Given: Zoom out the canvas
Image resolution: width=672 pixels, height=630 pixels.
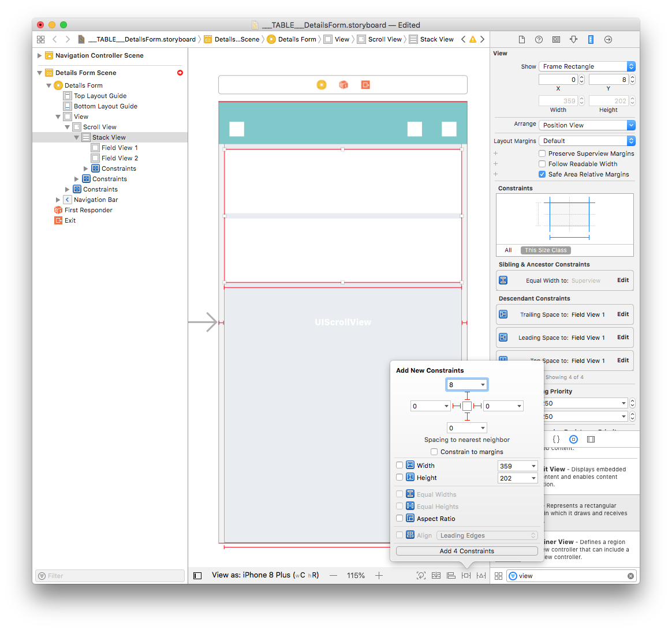Looking at the screenshot, I should [334, 576].
